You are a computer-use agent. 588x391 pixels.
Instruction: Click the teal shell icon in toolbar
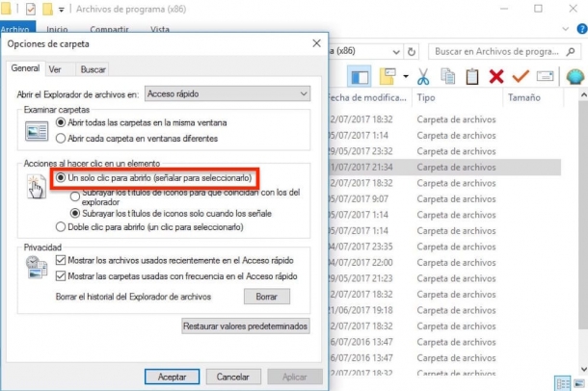click(575, 77)
